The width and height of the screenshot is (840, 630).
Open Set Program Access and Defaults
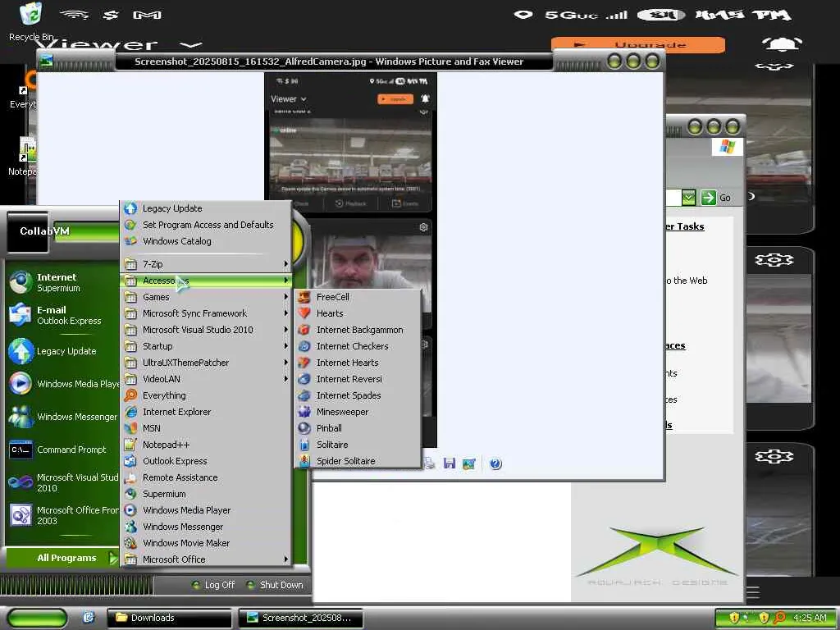coord(207,225)
